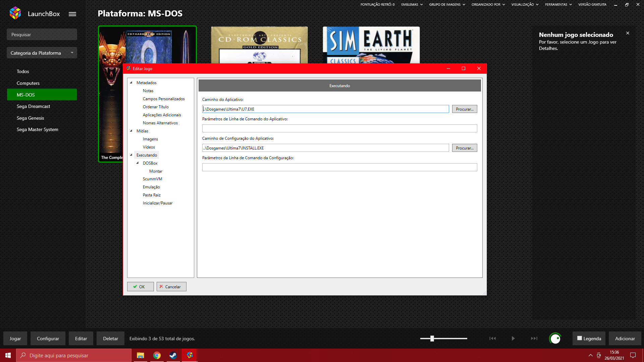Select the Sega Genesis platform

[x=42, y=118]
